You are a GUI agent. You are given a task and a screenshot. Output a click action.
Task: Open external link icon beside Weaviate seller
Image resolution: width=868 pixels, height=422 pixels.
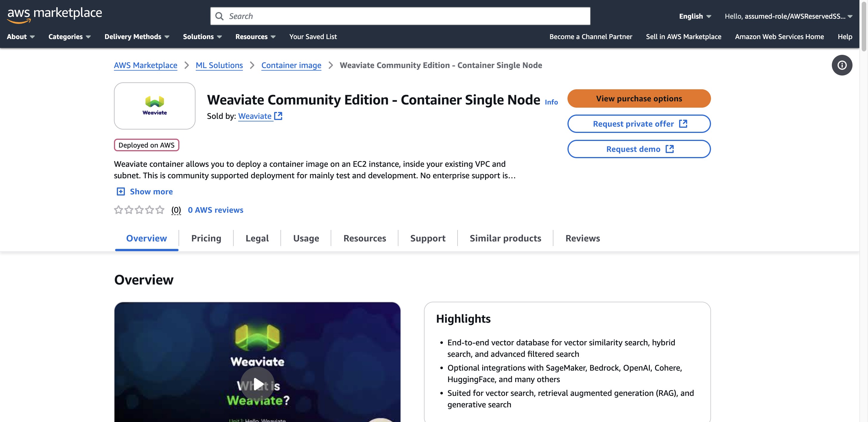click(278, 116)
